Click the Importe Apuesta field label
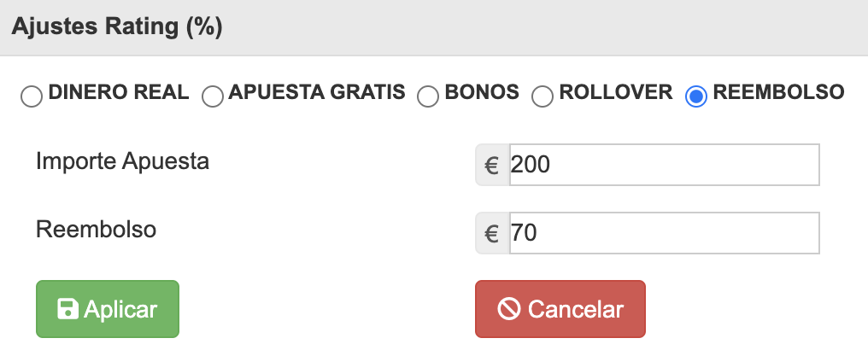 tap(122, 160)
